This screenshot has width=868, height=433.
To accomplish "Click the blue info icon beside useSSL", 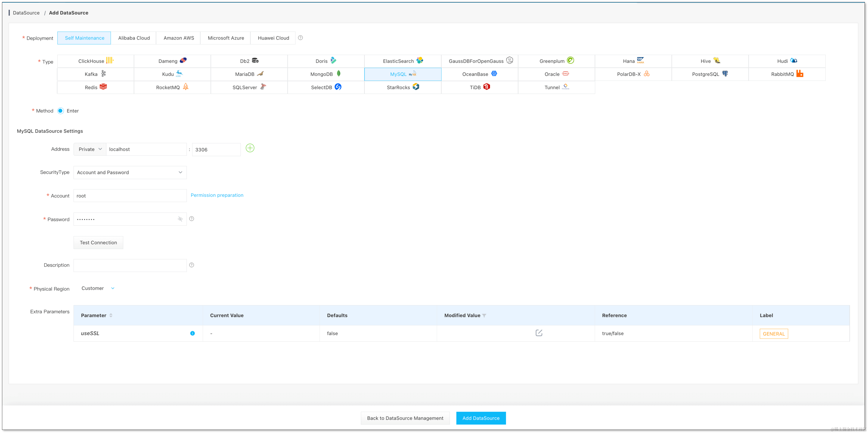I will [x=192, y=333].
